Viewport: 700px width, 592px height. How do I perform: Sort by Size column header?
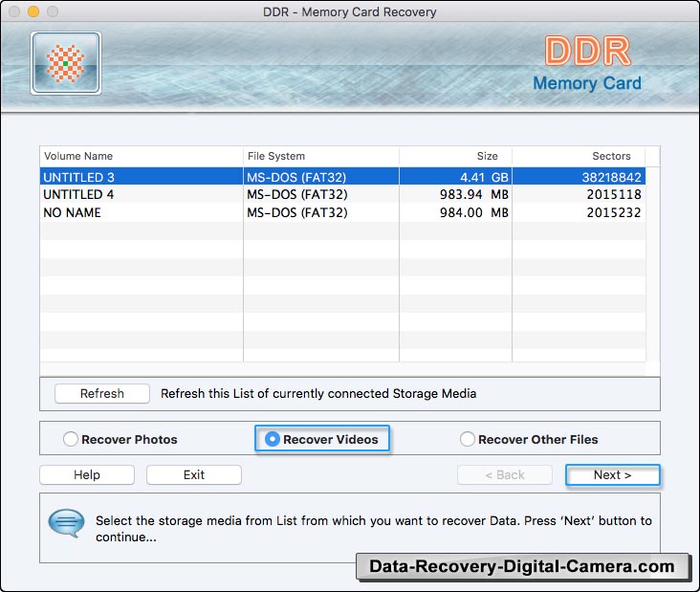point(456,156)
